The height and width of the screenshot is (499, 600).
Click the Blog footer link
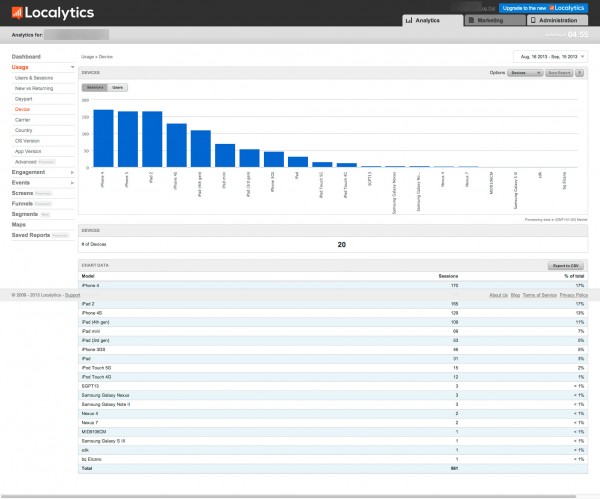coord(515,295)
